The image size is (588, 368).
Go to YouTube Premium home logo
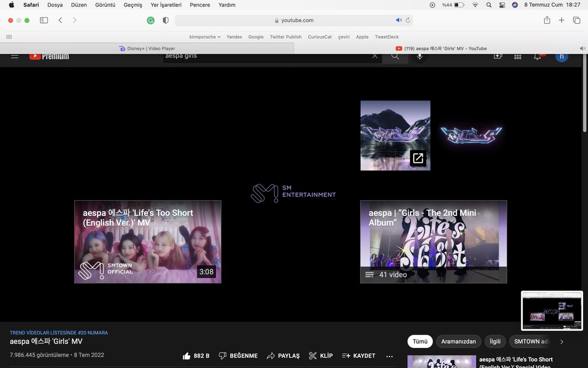49,56
